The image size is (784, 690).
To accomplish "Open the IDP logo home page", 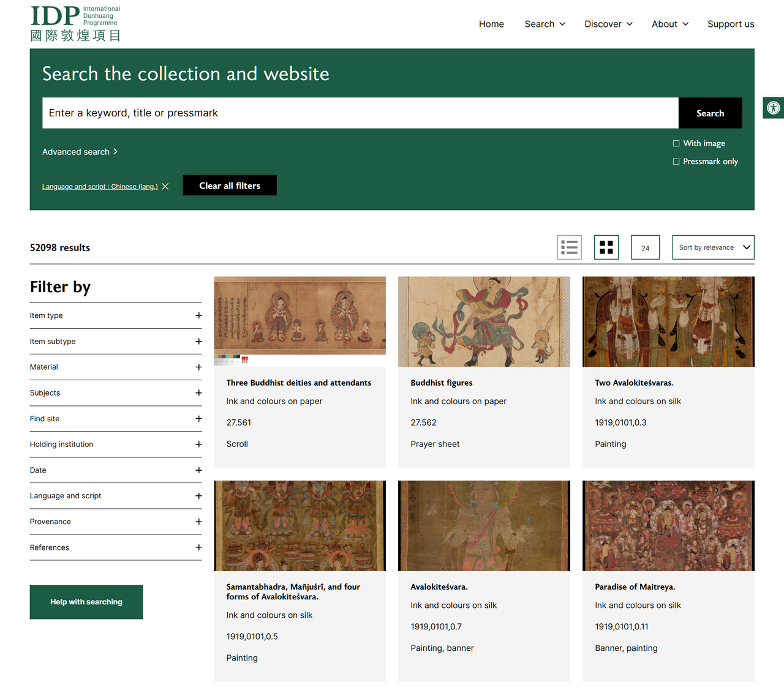I will [x=75, y=24].
